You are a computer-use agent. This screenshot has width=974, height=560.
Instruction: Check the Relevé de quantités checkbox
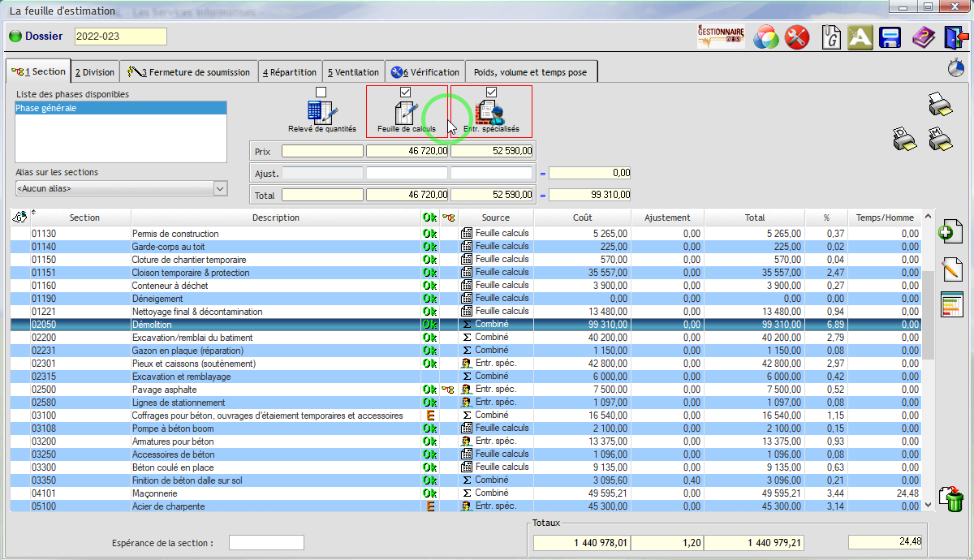click(x=321, y=93)
